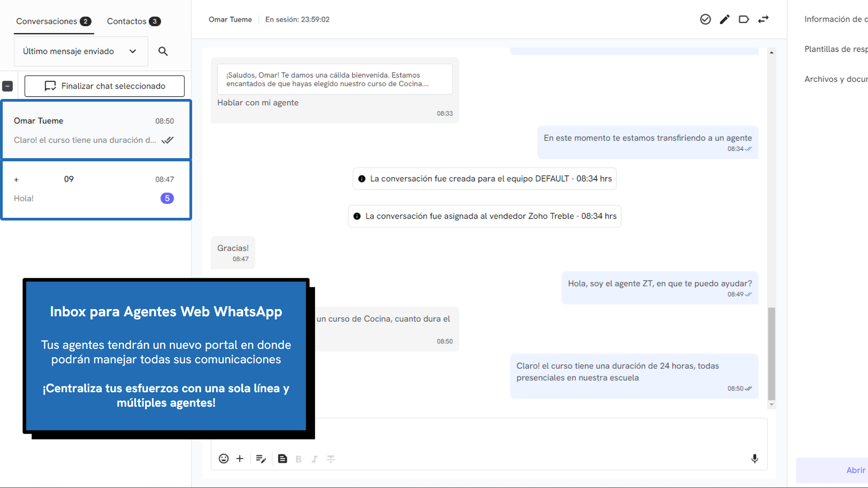
Task: Toggle bold text formatting
Action: (298, 459)
